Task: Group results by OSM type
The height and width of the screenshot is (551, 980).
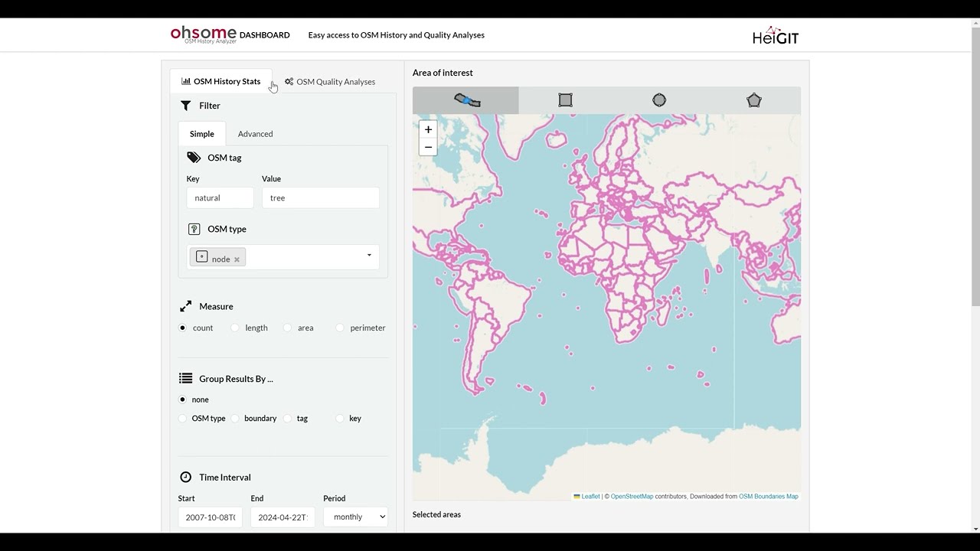Action: coord(182,419)
